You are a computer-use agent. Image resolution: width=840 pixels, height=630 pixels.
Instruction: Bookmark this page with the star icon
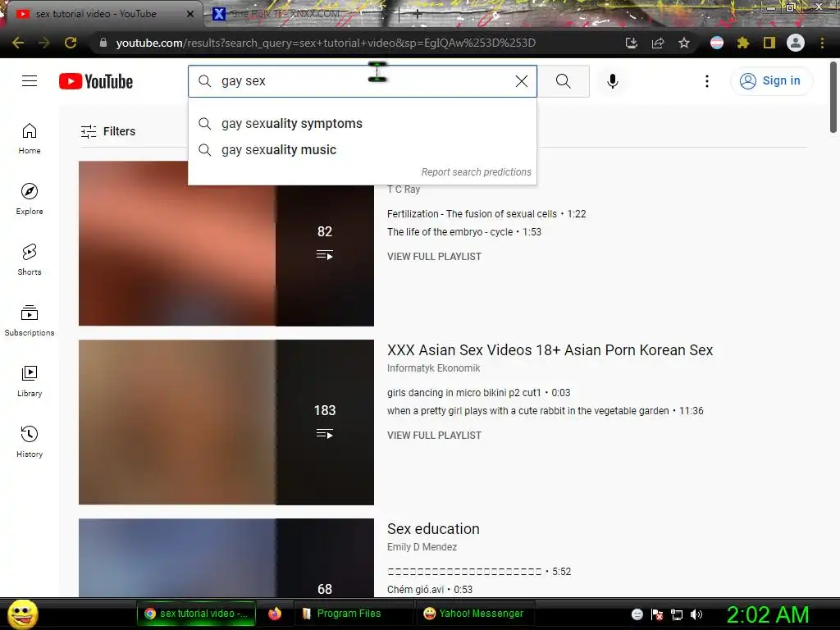[684, 43]
